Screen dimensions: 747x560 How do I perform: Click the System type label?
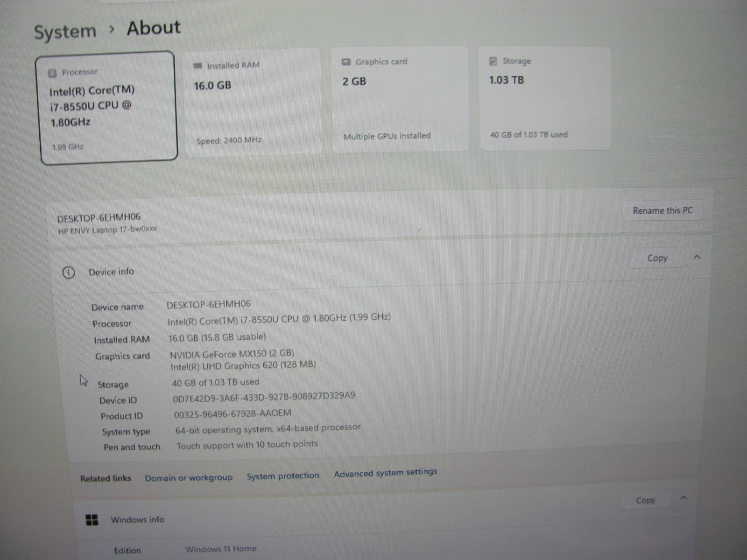tap(126, 432)
